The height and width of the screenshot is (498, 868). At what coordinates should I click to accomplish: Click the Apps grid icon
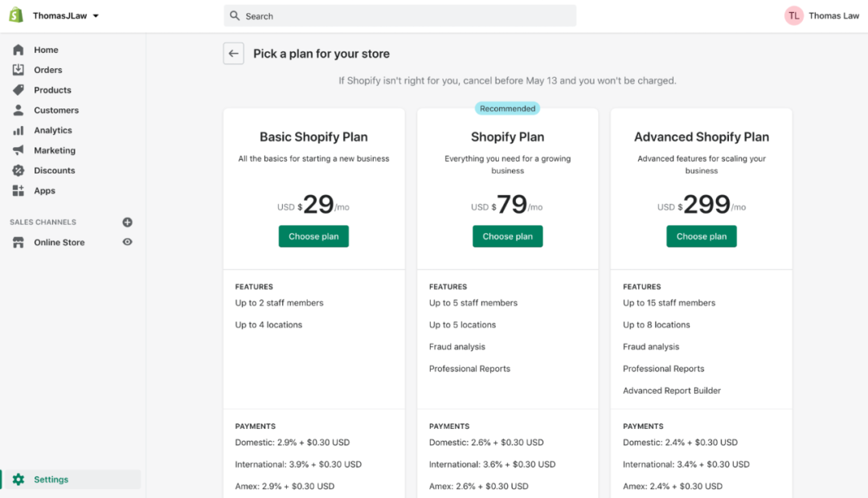coord(18,190)
